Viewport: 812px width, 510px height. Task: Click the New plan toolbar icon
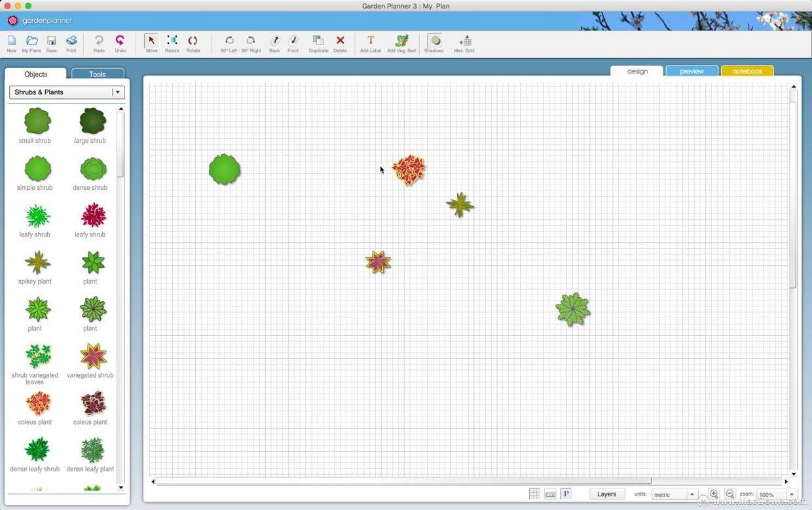point(11,43)
